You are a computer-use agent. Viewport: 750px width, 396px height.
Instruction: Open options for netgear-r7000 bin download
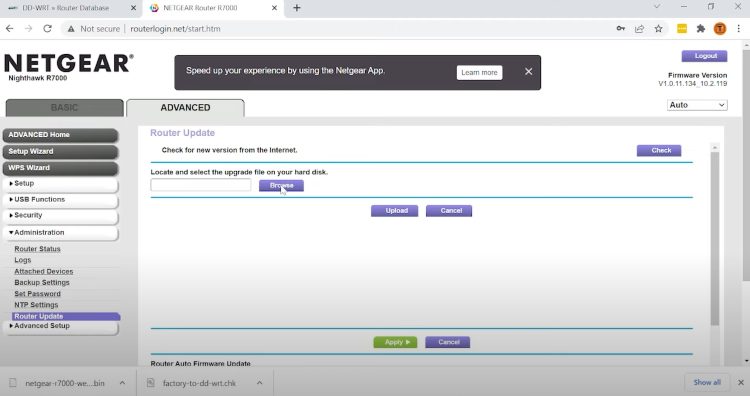(122, 383)
